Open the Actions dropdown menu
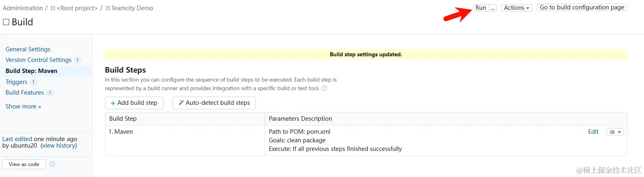The height and width of the screenshot is (177, 644). pos(516,8)
